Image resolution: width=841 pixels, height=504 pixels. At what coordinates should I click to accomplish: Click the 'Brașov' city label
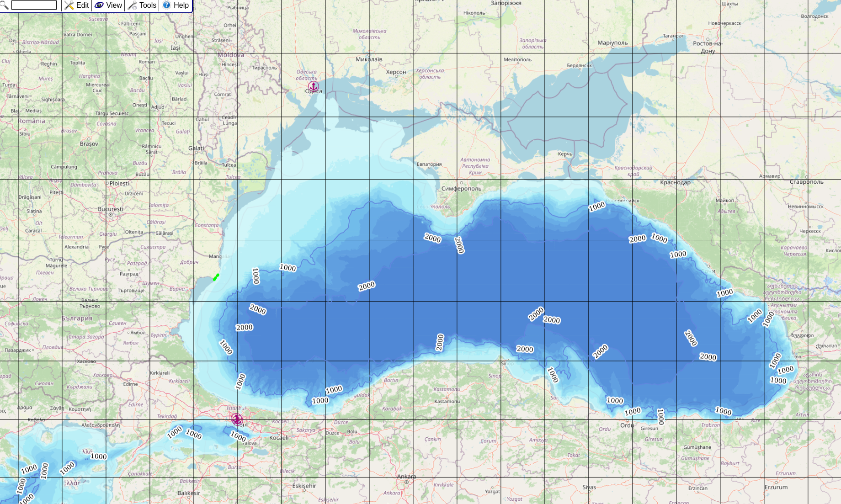89,143
